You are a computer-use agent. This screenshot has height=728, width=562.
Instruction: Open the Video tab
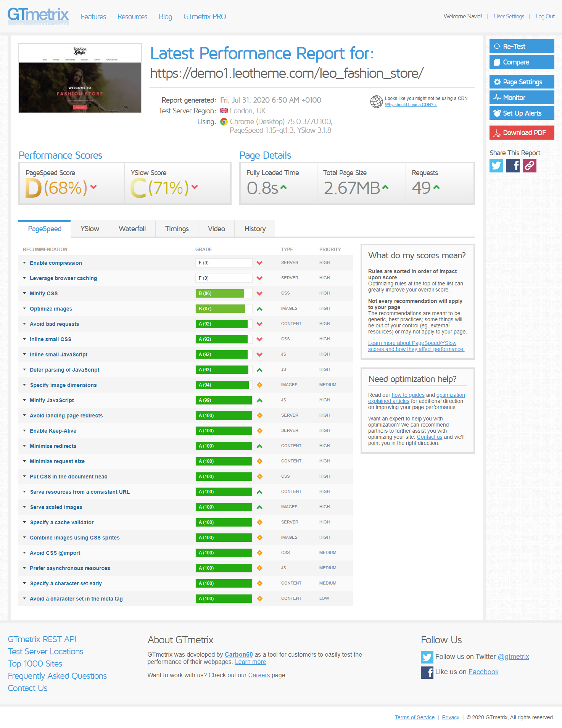(216, 229)
